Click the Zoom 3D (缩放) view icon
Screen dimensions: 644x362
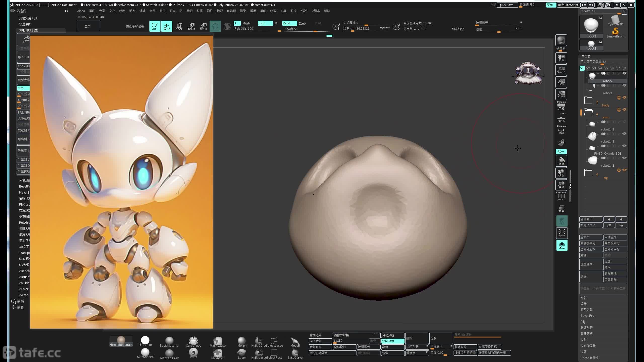(561, 185)
